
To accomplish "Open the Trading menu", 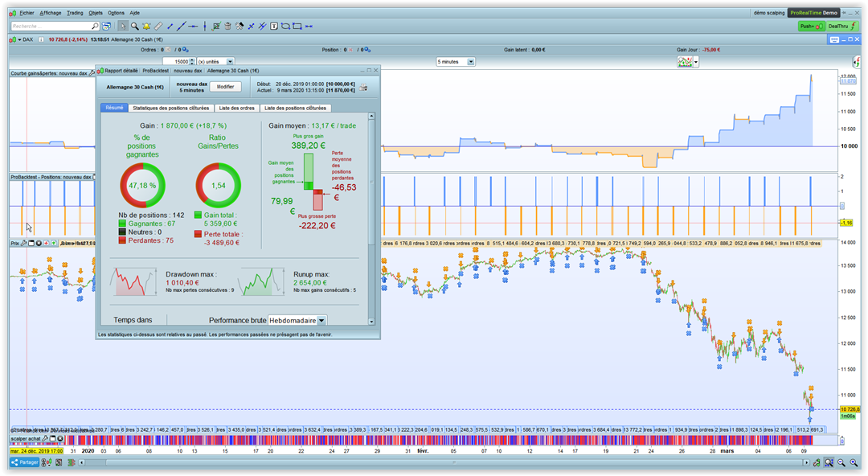I will tap(75, 13).
